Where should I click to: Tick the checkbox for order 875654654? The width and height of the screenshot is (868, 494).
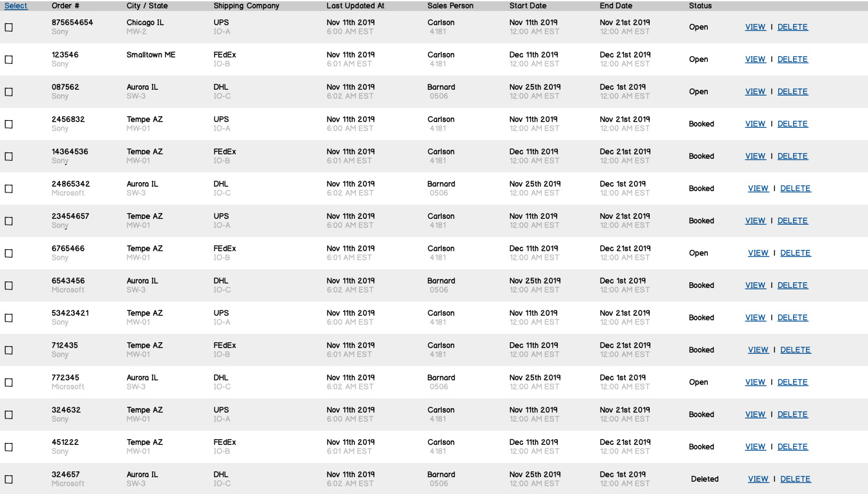click(x=9, y=27)
